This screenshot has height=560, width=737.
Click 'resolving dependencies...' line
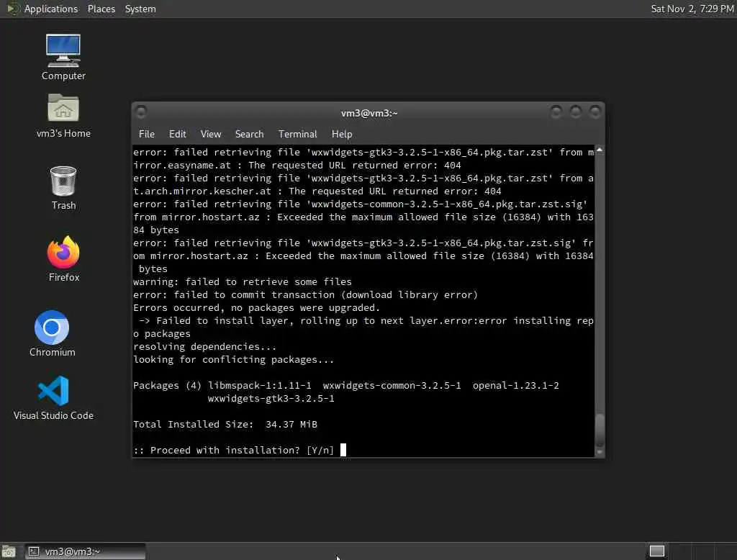point(205,346)
